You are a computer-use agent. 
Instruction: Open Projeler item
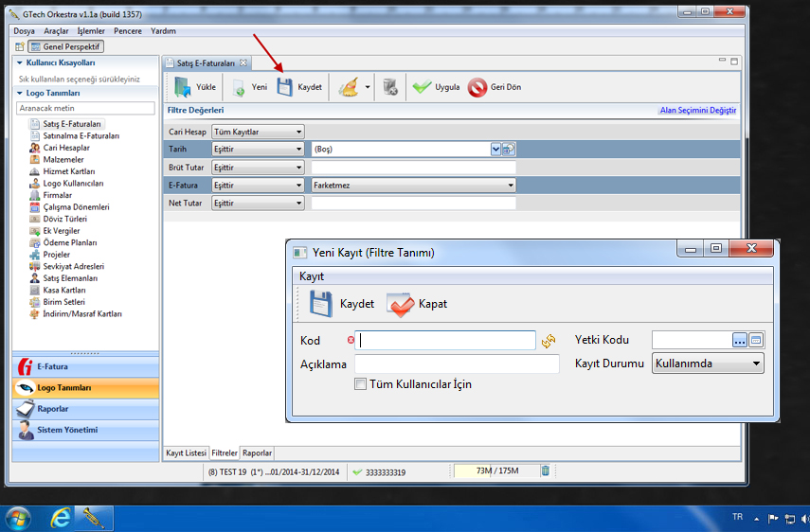[x=57, y=255]
